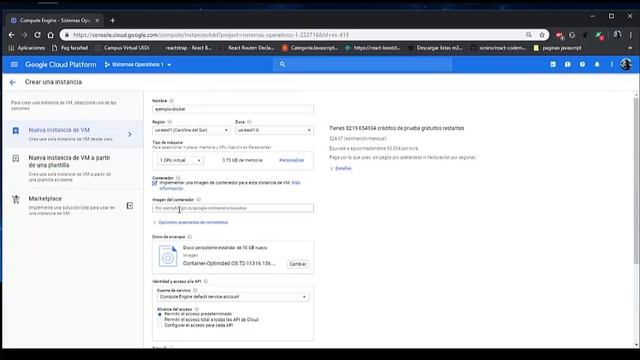Open a new browser tab with plus button
Screen dimensions: 640x360
pos(113,20)
